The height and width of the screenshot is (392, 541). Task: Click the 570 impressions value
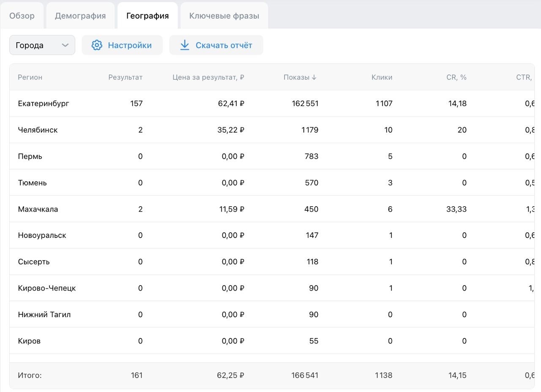pyautogui.click(x=311, y=183)
